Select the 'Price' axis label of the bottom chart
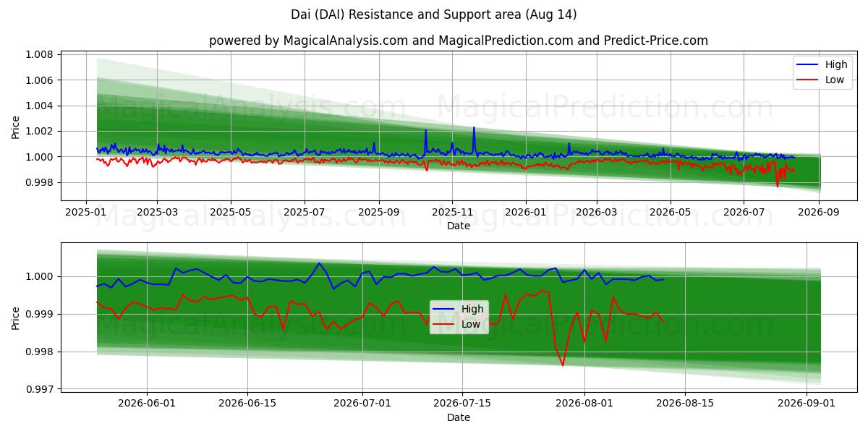This screenshot has width=868, height=434. coord(16,318)
